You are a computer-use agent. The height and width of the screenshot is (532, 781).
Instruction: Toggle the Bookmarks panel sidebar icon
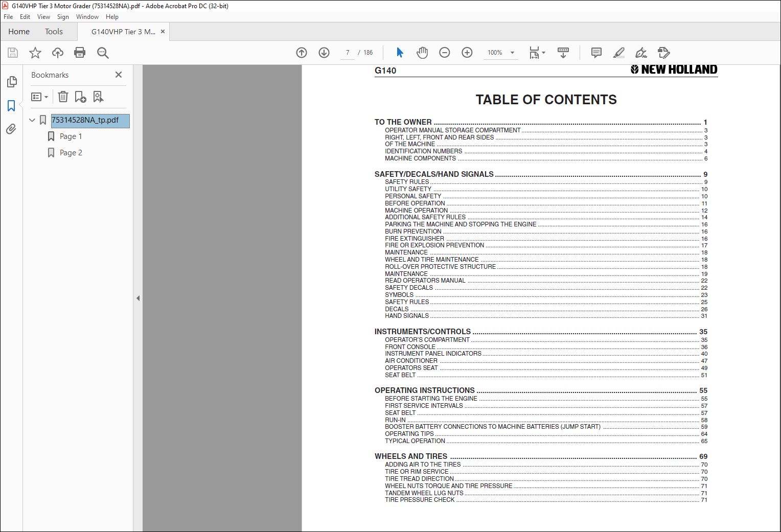pos(11,106)
